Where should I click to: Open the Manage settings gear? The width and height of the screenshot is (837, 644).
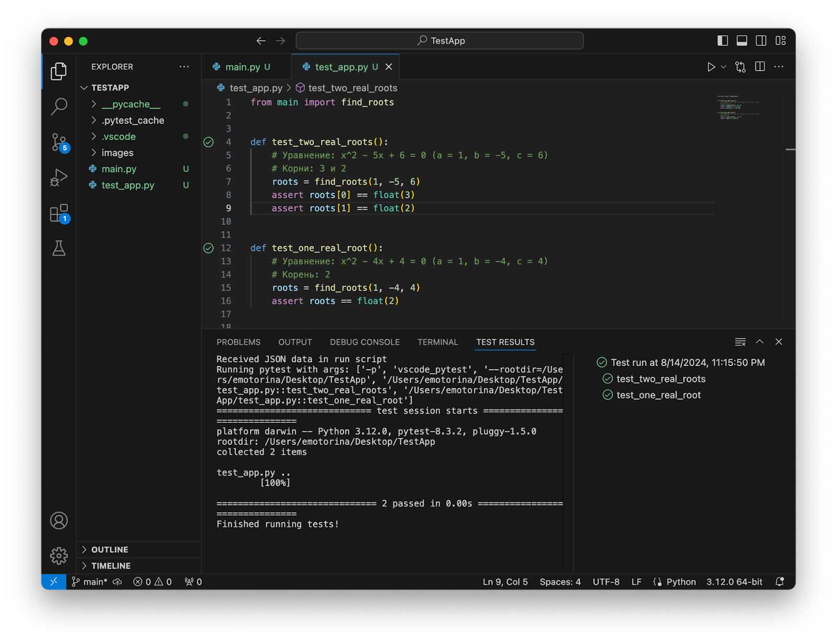[x=59, y=556]
